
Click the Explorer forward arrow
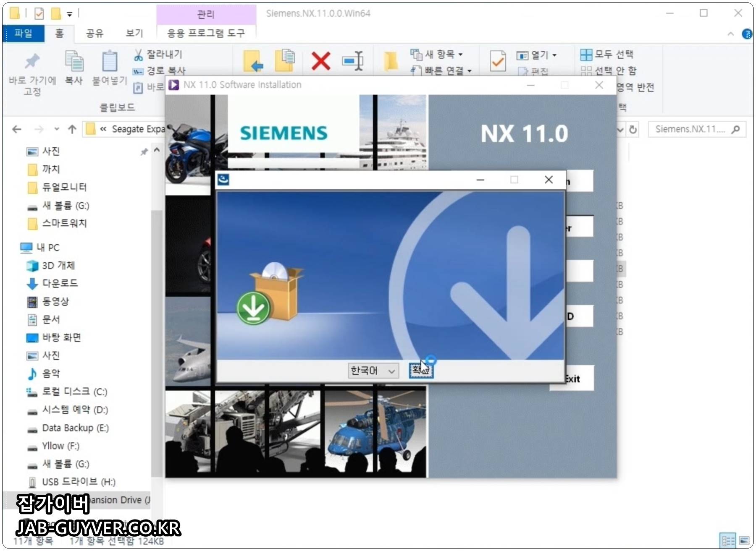pyautogui.click(x=39, y=129)
